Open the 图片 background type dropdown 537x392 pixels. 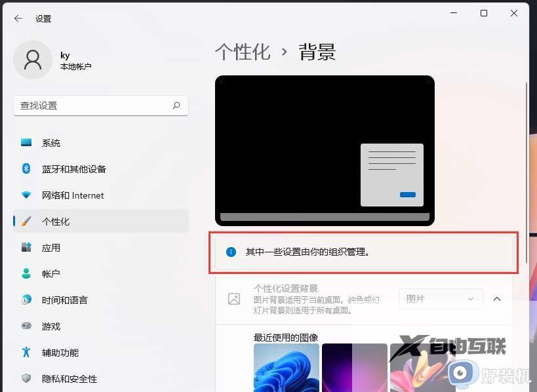(441, 298)
